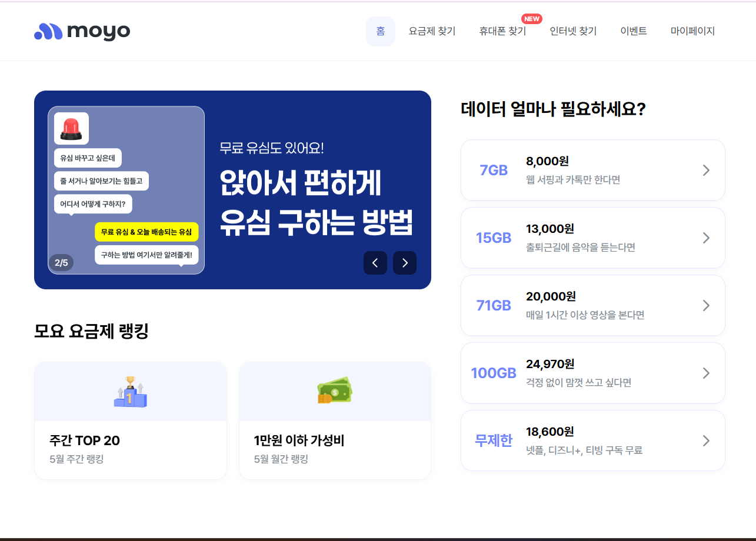The image size is (756, 541).
Task: Click the red siren icon in banner
Action: tap(71, 128)
